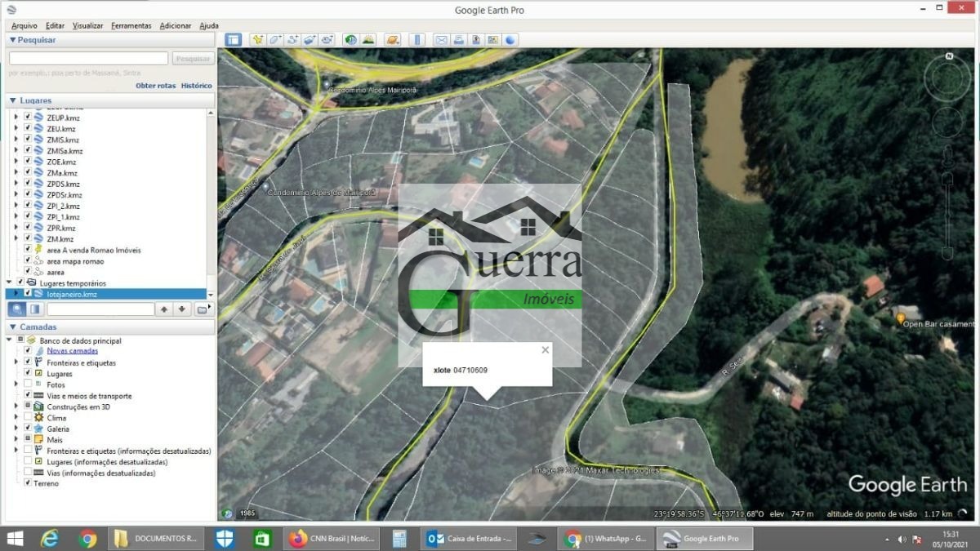Start recording a tour from the toolbar

click(x=327, y=39)
